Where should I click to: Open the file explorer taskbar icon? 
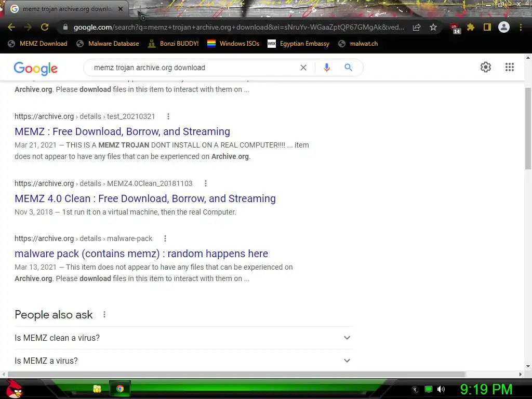click(97, 389)
